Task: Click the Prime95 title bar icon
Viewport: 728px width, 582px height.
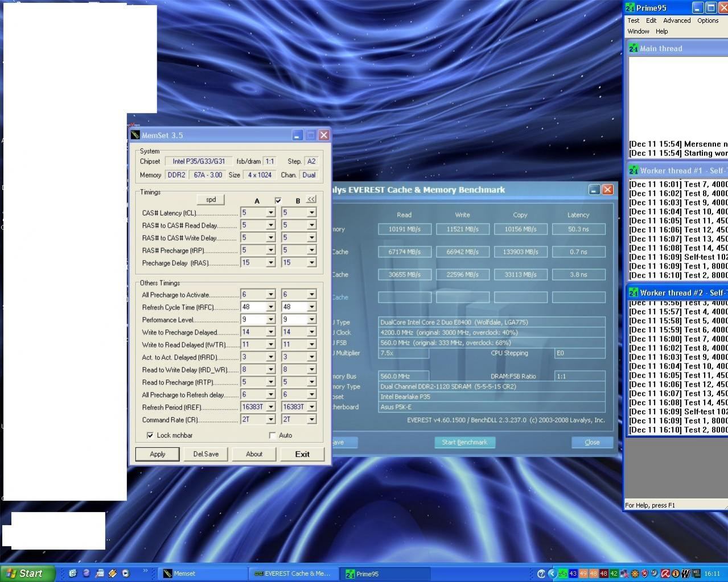Action: point(630,8)
